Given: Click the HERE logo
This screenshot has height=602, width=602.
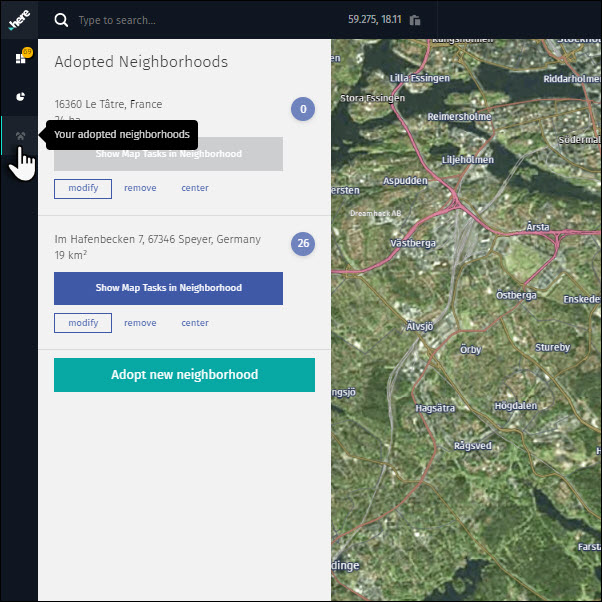Looking at the screenshot, I should pos(19,20).
